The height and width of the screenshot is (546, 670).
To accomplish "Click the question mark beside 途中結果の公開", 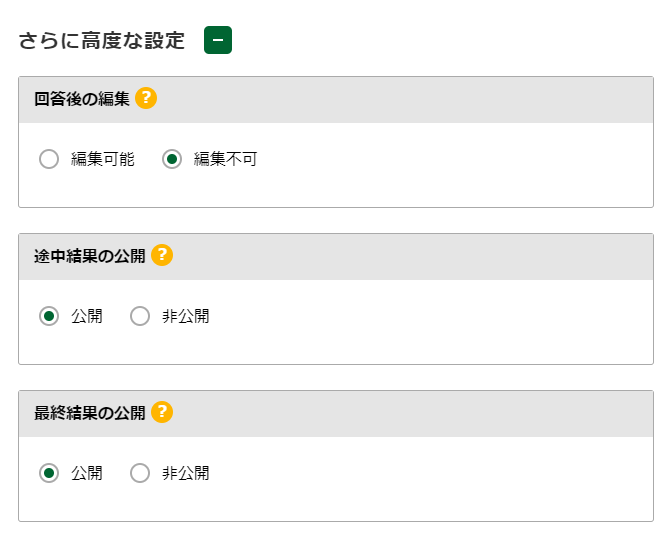I will point(162,255).
